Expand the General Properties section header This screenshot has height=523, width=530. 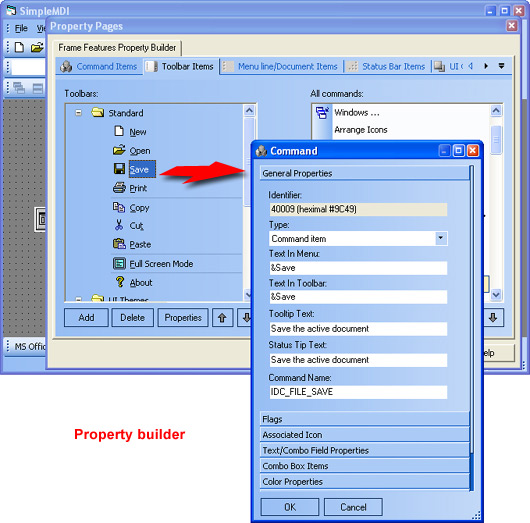click(365, 173)
